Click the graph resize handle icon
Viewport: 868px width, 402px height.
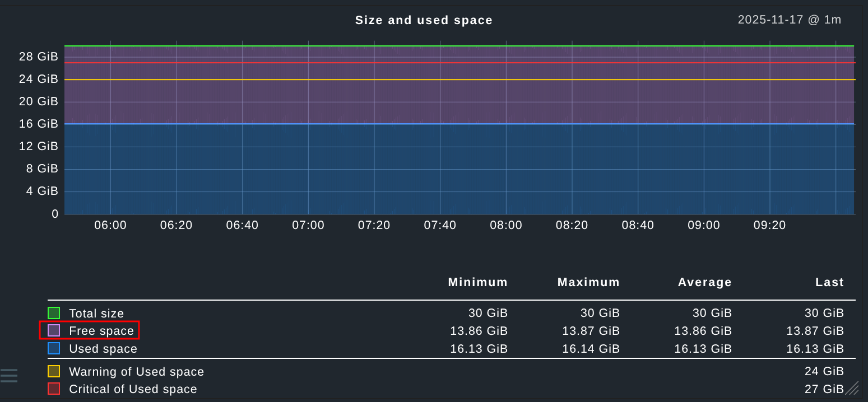pyautogui.click(x=852, y=389)
